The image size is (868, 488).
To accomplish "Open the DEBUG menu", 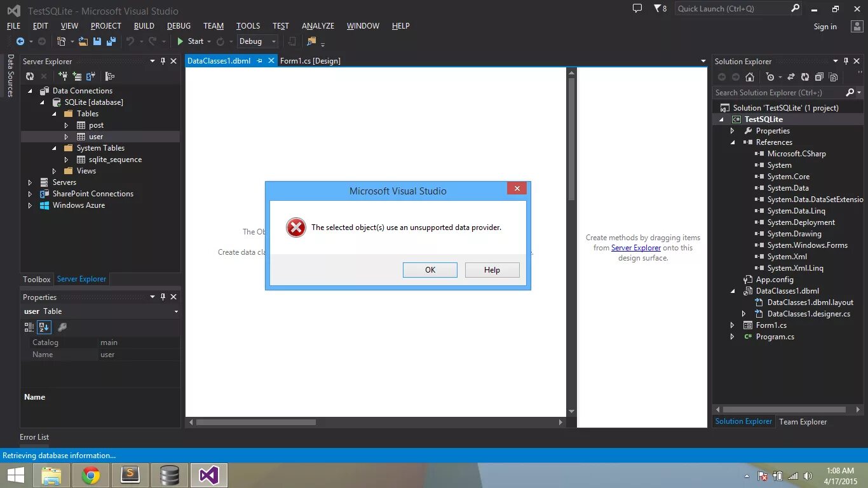I will pyautogui.click(x=179, y=26).
